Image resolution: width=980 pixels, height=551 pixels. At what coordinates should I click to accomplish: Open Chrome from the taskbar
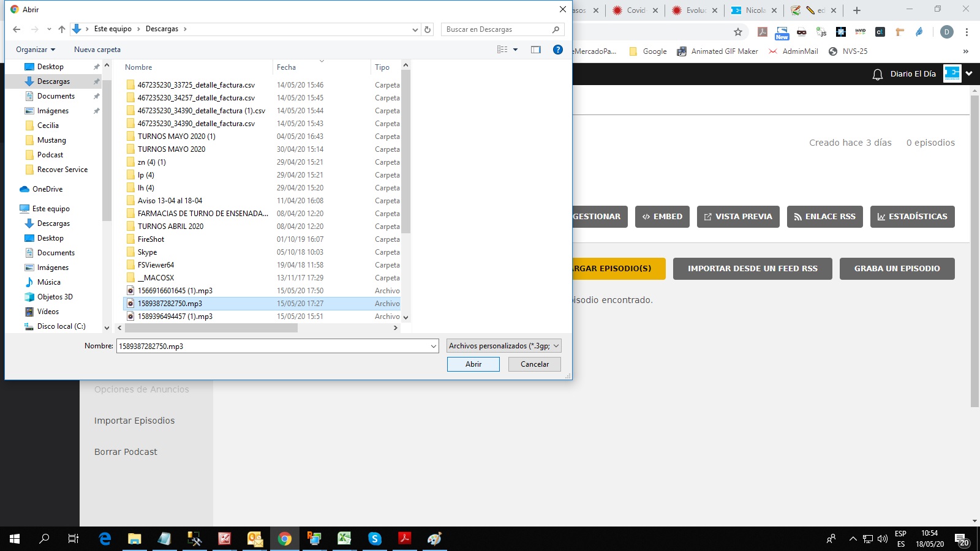(x=284, y=539)
